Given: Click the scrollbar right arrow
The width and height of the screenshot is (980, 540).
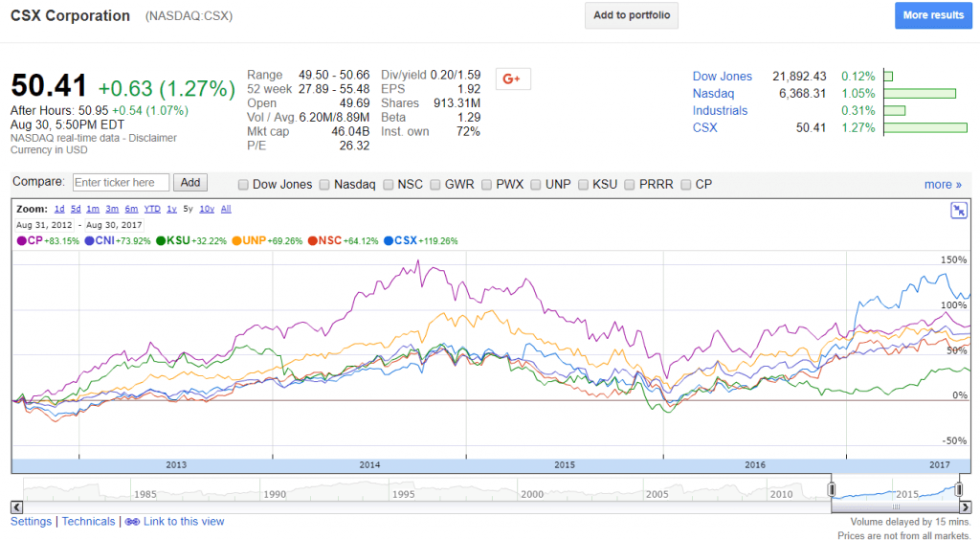Looking at the screenshot, I should (966, 506).
